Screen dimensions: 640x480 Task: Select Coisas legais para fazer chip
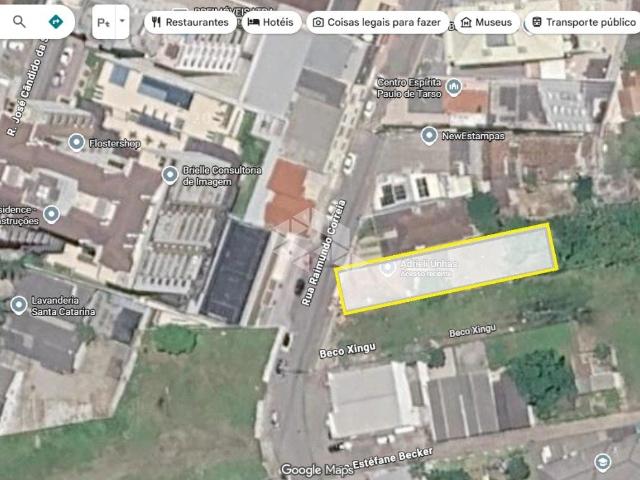click(x=377, y=22)
